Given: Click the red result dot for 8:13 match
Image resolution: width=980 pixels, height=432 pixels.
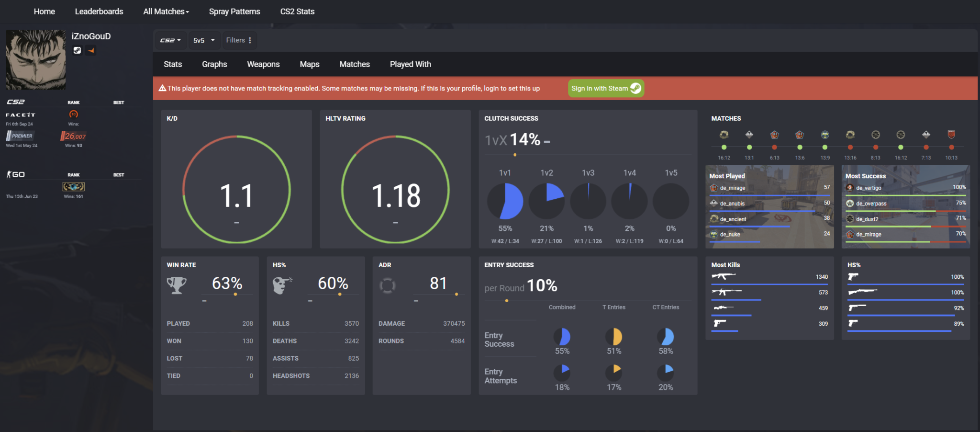Looking at the screenshot, I should [876, 147].
